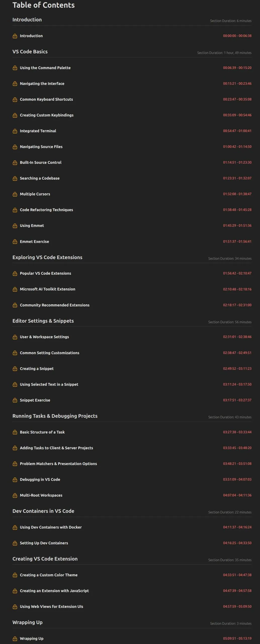Screen dimensions: 260x644
Task: Open Creating an Extension with JavaScript lesson
Action: point(54,591)
